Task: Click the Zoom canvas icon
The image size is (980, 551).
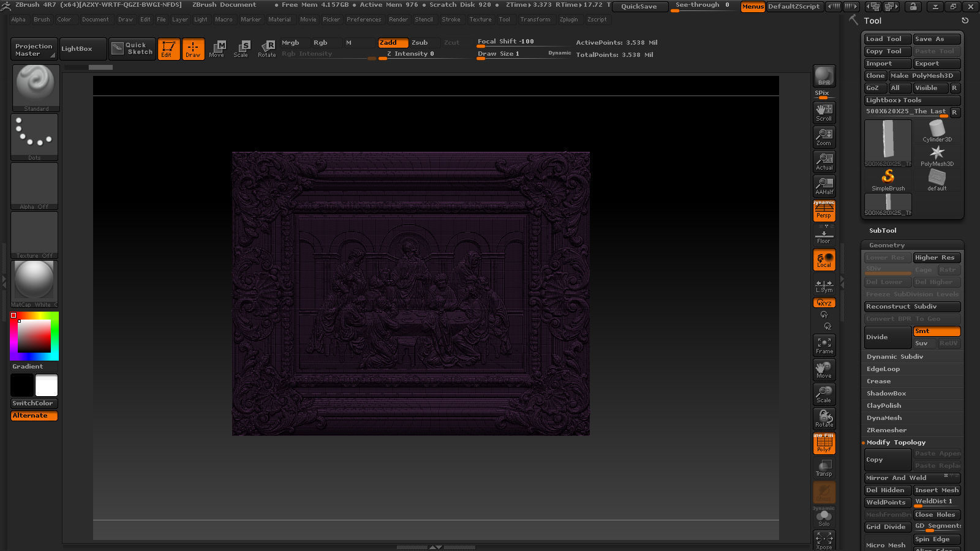Action: pos(824,137)
